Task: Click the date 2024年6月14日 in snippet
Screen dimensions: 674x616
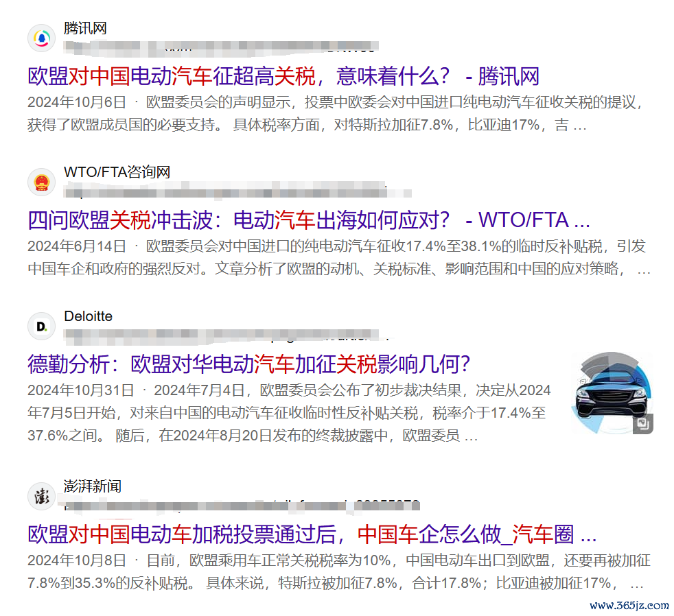Action: tap(76, 246)
